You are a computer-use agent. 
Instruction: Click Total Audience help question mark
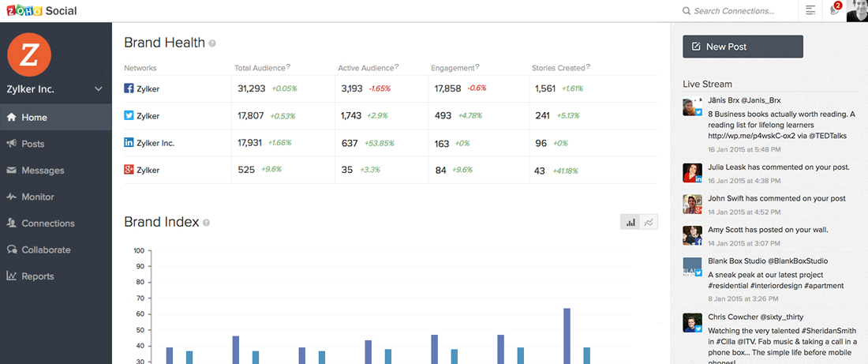pyautogui.click(x=288, y=66)
